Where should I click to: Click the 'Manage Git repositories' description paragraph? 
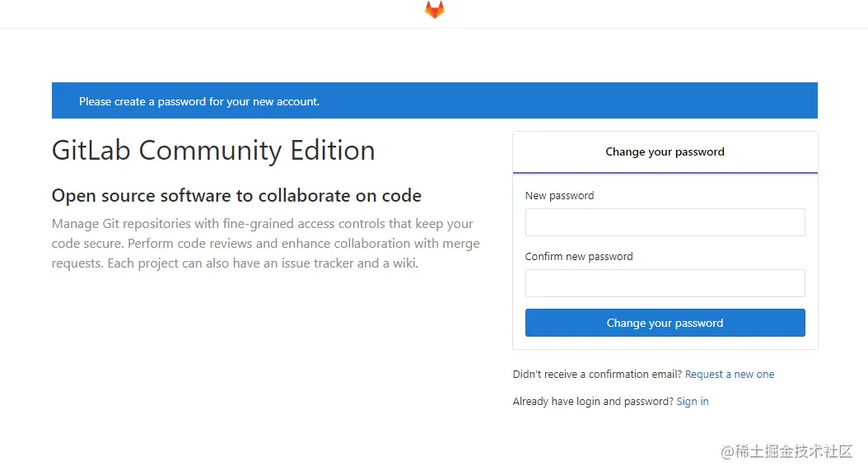(x=266, y=244)
